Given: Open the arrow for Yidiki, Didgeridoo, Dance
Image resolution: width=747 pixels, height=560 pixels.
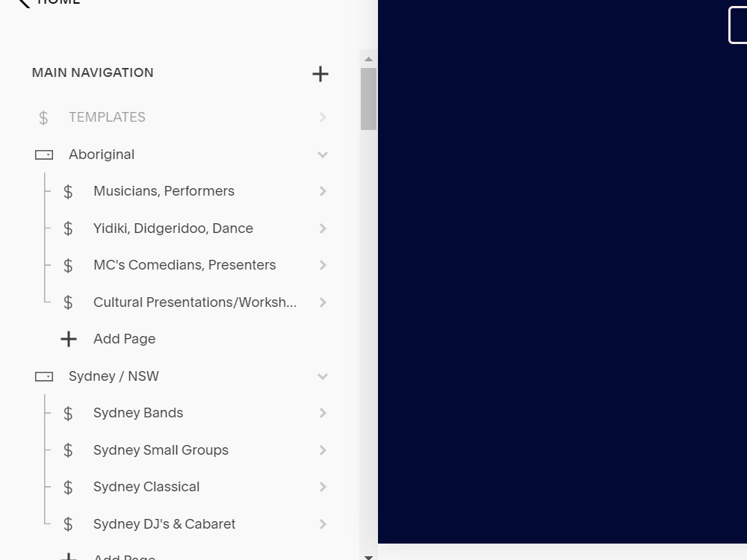Looking at the screenshot, I should pos(323,228).
